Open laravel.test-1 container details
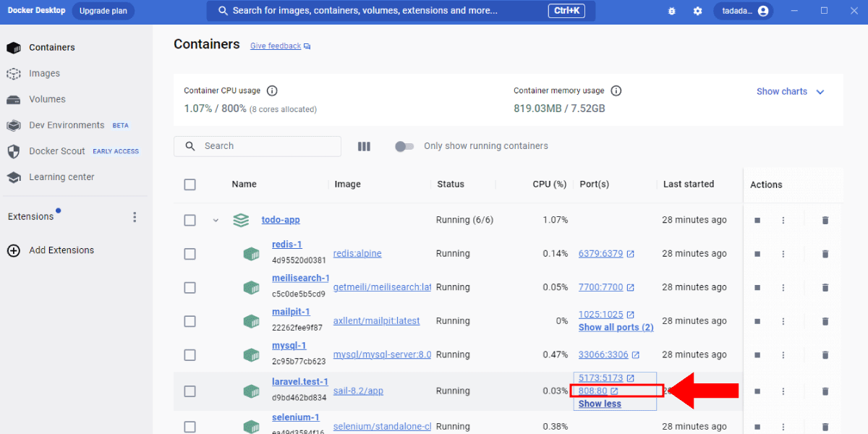 (x=300, y=382)
